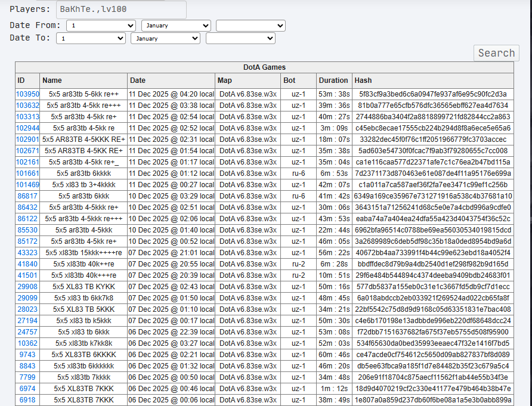Open game ID 7799 link
Screen dimensions: 532x406
pyautogui.click(x=27, y=377)
